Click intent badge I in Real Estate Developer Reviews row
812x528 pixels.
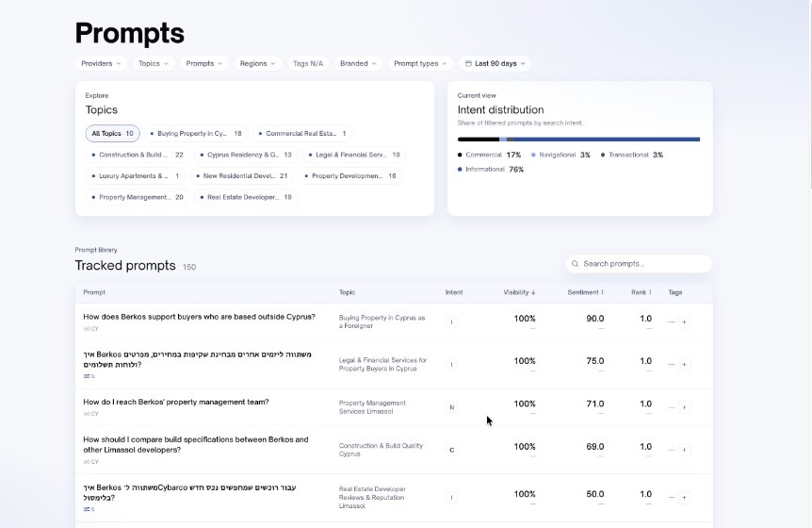click(x=451, y=498)
